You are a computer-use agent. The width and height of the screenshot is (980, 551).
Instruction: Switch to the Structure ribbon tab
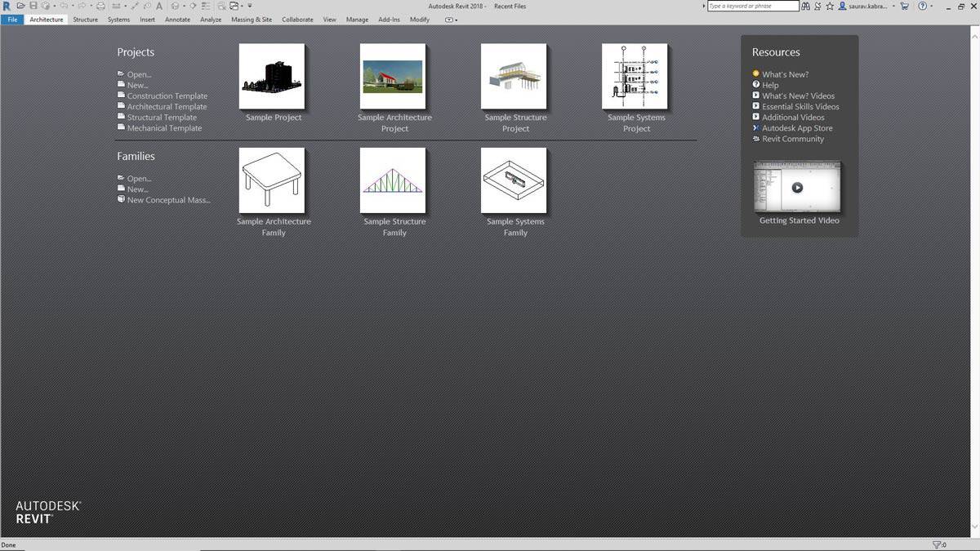(85, 20)
